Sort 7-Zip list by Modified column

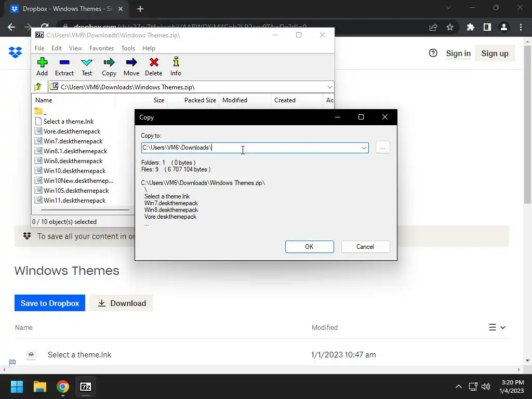click(245, 100)
